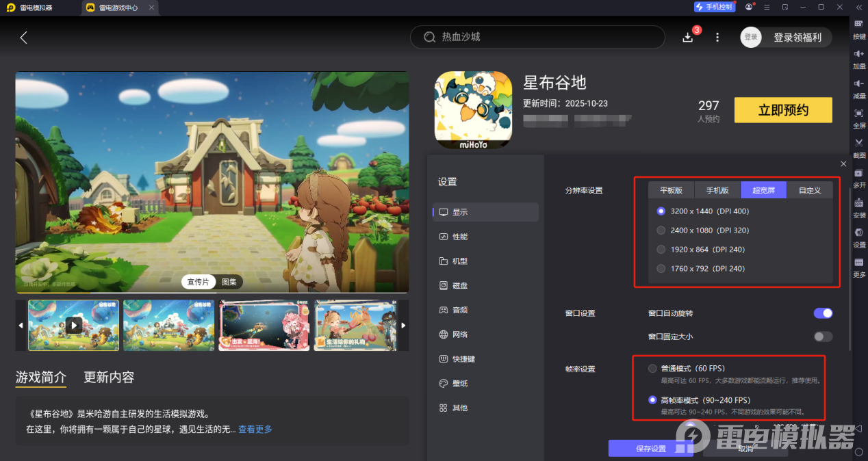Enable 窗口自动旋转 auto-rotate toggle
The width and height of the screenshot is (868, 461).
click(x=823, y=313)
